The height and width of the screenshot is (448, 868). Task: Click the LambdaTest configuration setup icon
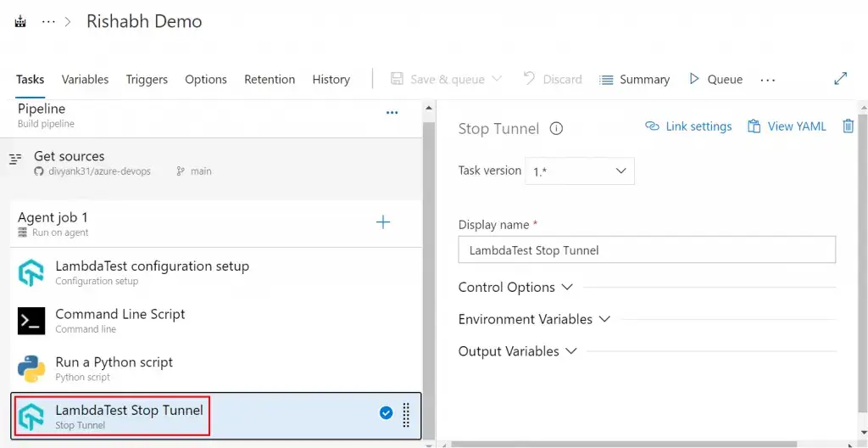coord(31,272)
